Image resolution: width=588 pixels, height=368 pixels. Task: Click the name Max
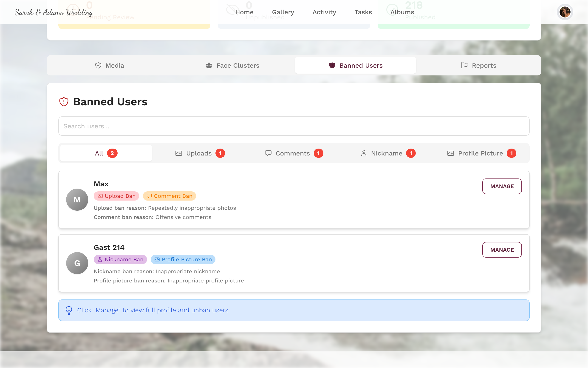[101, 184]
